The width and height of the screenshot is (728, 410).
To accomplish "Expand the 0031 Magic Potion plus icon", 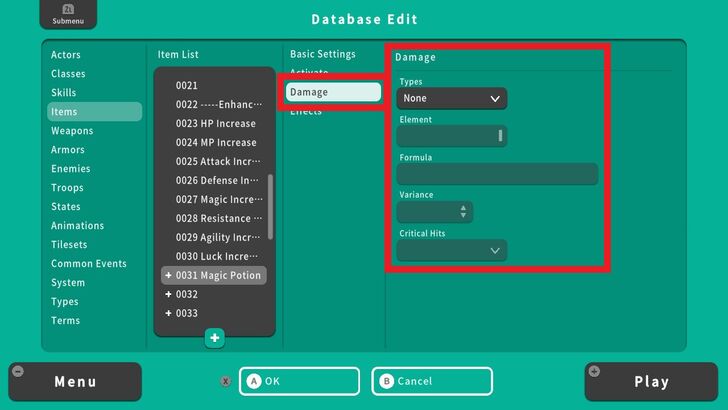I will point(168,275).
